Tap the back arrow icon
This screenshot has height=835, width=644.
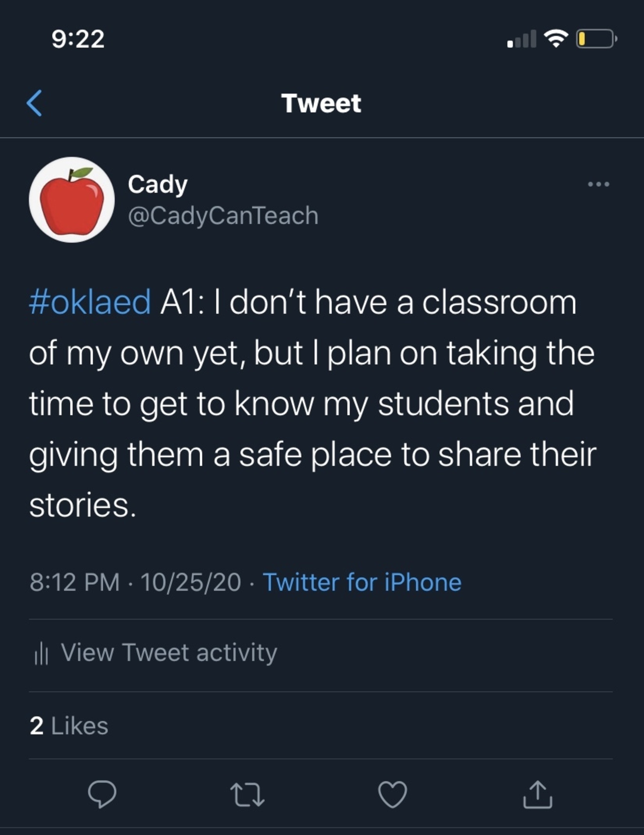click(x=34, y=103)
